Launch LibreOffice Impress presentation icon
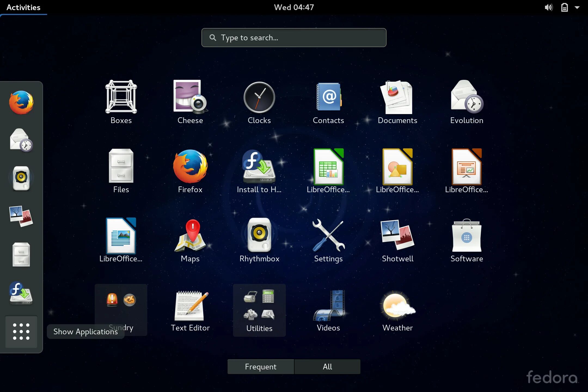Viewport: 588px width, 392px height. point(467,171)
